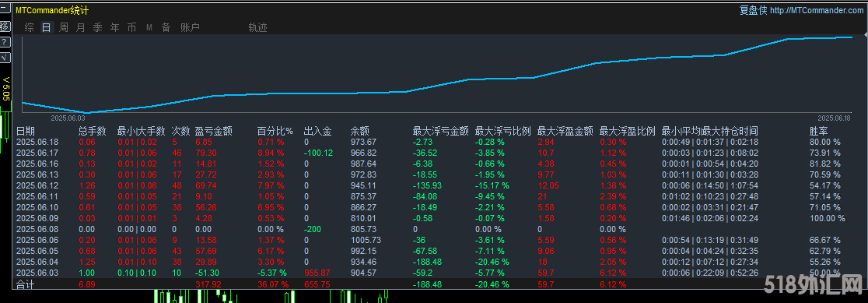Switch to the 综 summary tab
868x303 pixels.
pos(30,28)
